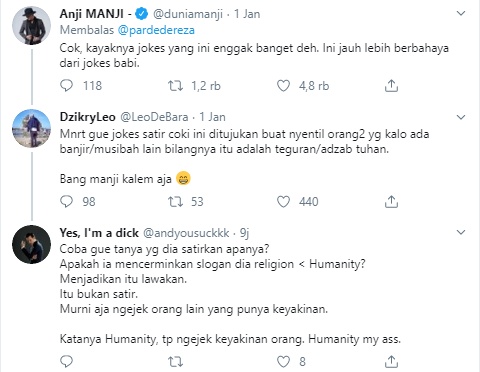The width and height of the screenshot is (480, 372).
Task: Expand more options for DzikryLeo's tweet
Action: (461, 117)
